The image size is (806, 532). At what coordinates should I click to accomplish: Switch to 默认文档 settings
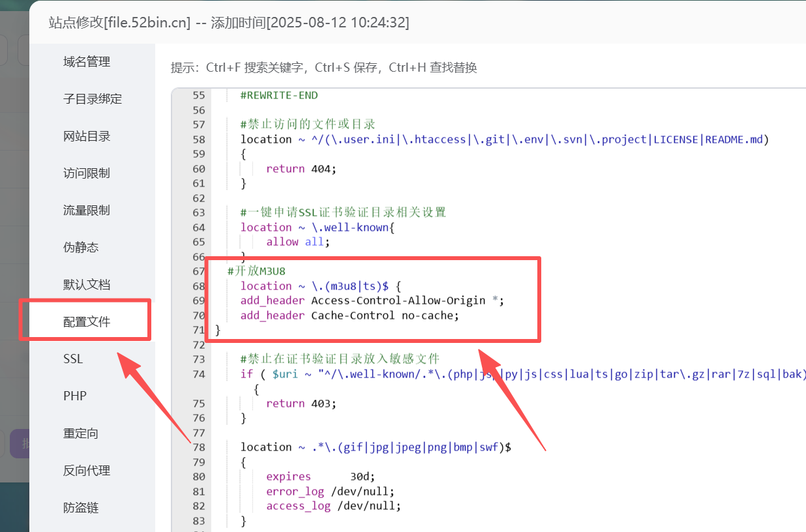pos(87,285)
